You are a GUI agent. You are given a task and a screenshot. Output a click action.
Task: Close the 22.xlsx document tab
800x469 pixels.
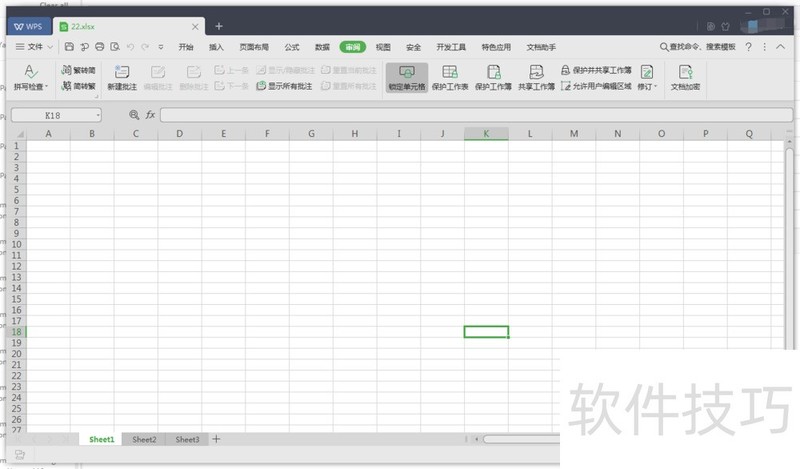coord(195,27)
